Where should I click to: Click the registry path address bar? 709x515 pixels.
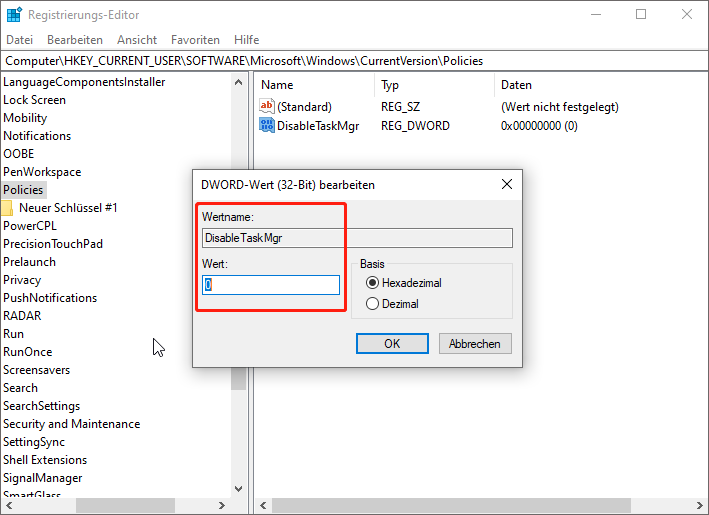[x=354, y=61]
